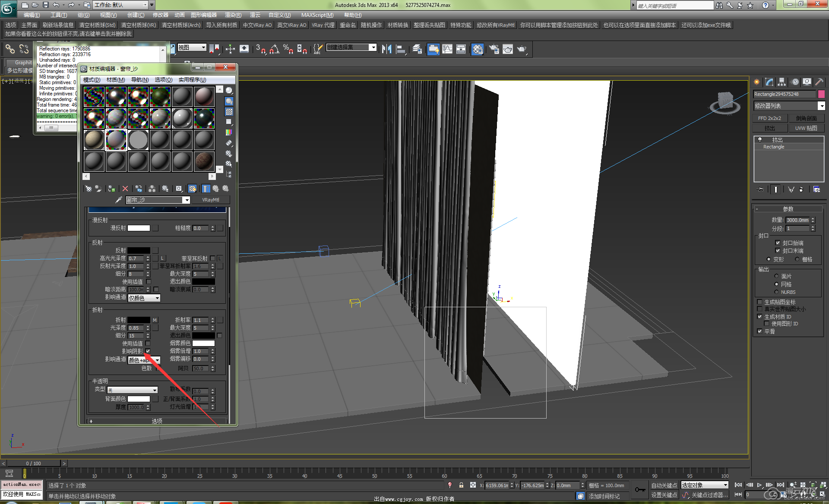The image size is (829, 504).
Task: Click the Material Editor background checker icon
Action: pos(229,112)
